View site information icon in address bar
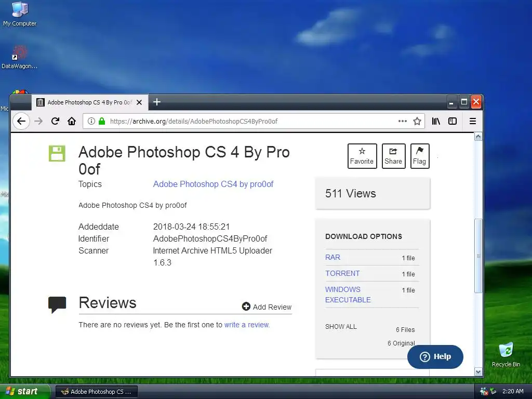Viewport: 532px width, 399px height. point(91,121)
